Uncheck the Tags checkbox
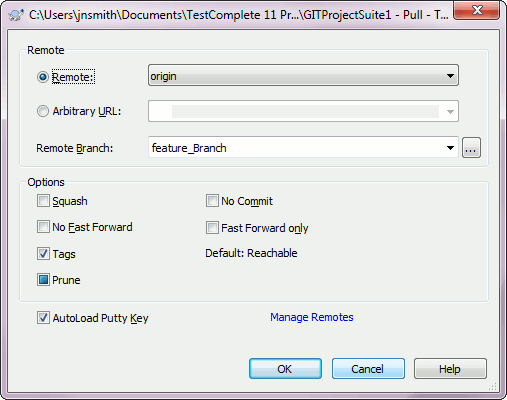This screenshot has height=400, width=507. [43, 254]
